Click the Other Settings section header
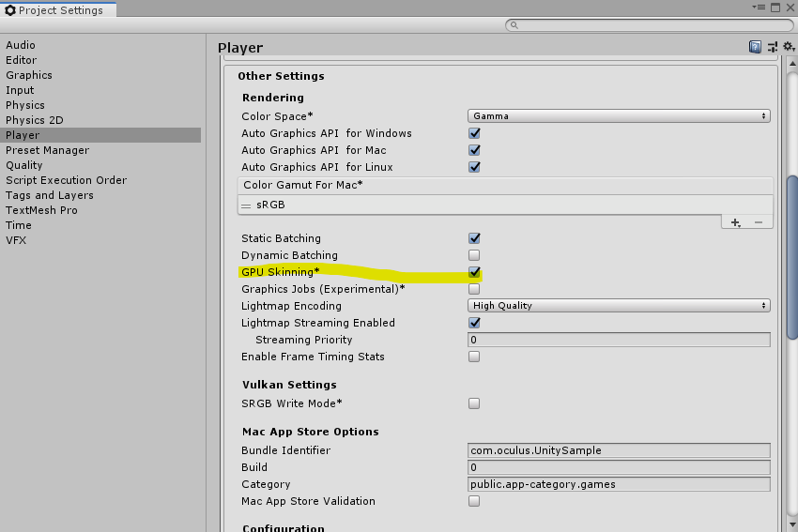Viewport: 798px width, 532px height. [281, 76]
